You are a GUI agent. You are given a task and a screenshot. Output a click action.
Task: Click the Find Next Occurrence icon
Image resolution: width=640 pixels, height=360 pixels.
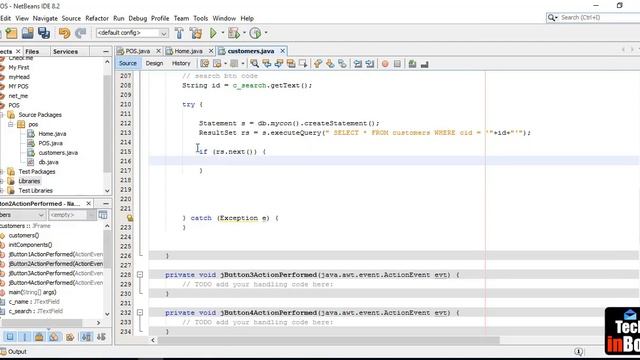[x=279, y=64]
